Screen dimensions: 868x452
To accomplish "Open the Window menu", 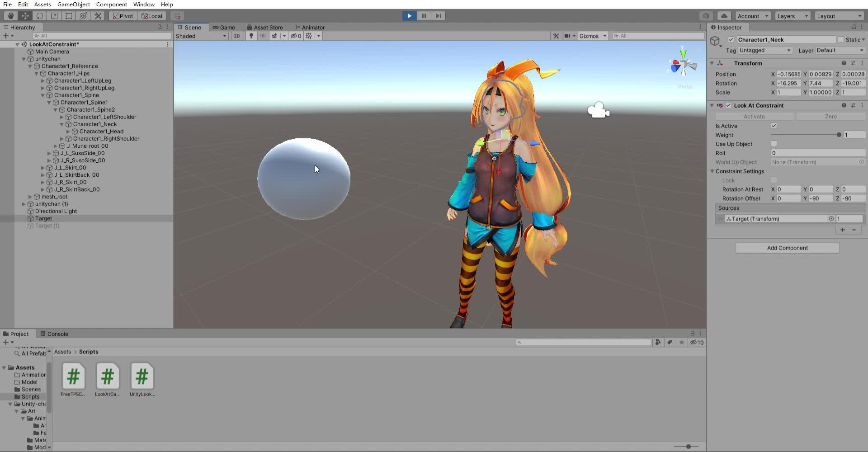I will tap(144, 4).
